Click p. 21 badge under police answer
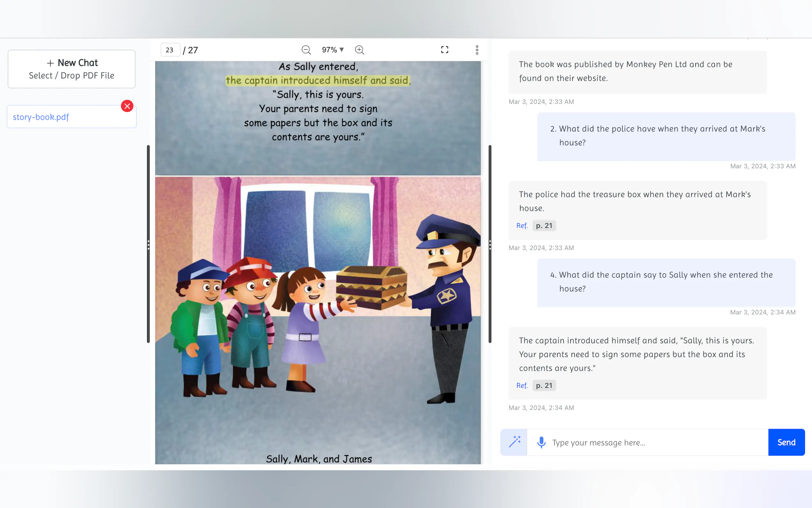 544,226
